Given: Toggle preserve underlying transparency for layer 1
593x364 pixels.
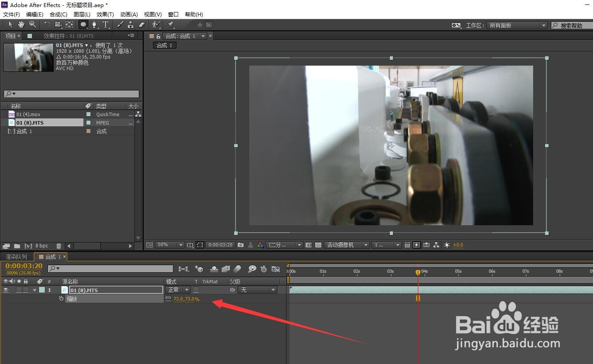Looking at the screenshot, I should tap(196, 290).
